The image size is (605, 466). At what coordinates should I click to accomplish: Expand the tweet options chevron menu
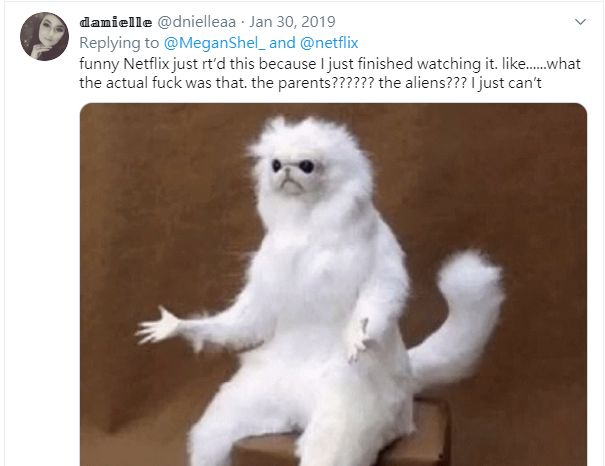pyautogui.click(x=580, y=22)
